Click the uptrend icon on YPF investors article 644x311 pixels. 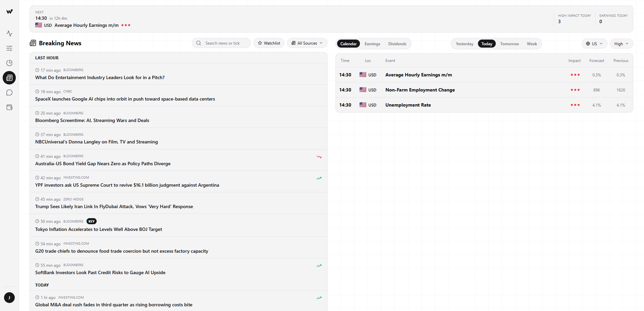[319, 178]
